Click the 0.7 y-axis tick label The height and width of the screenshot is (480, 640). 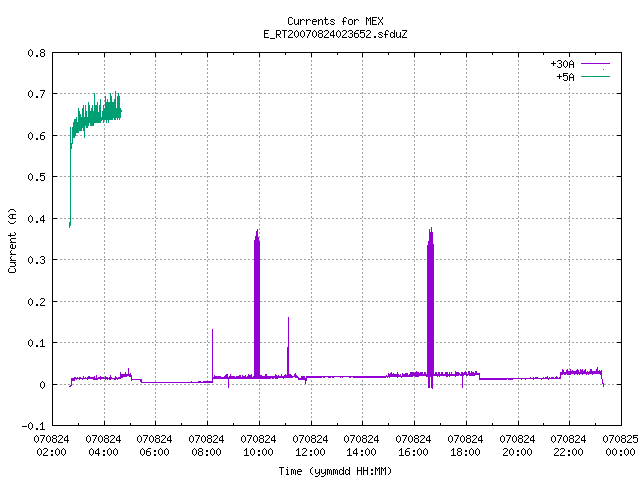(x=36, y=94)
